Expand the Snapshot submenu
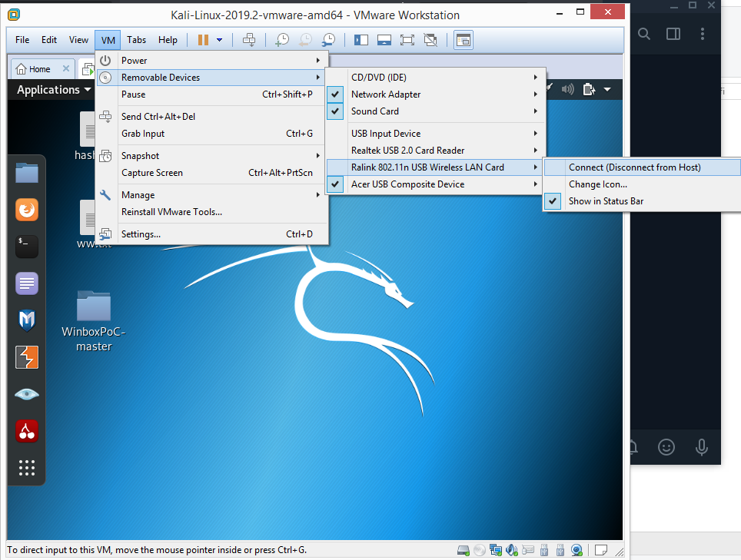The width and height of the screenshot is (741, 560). click(x=211, y=156)
